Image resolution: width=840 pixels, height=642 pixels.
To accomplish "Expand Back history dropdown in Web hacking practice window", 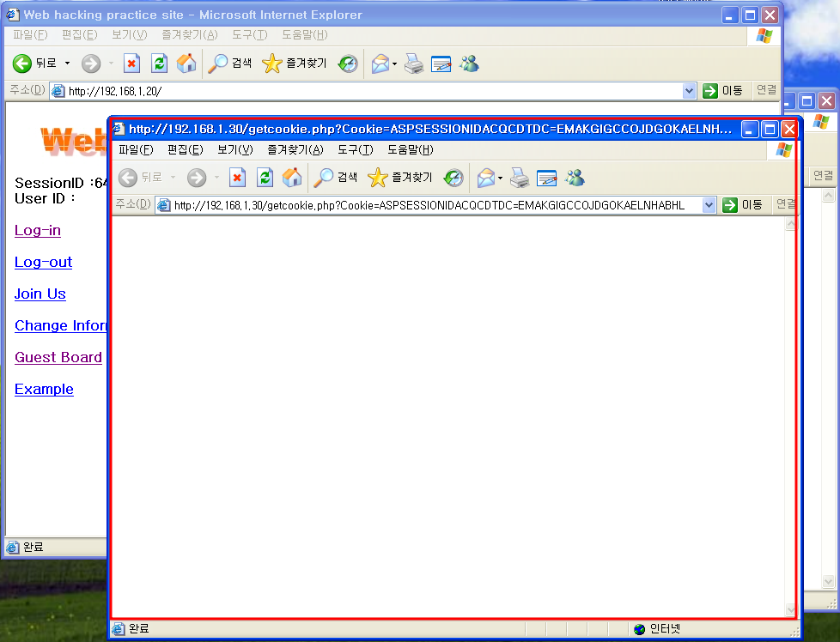I will click(68, 64).
